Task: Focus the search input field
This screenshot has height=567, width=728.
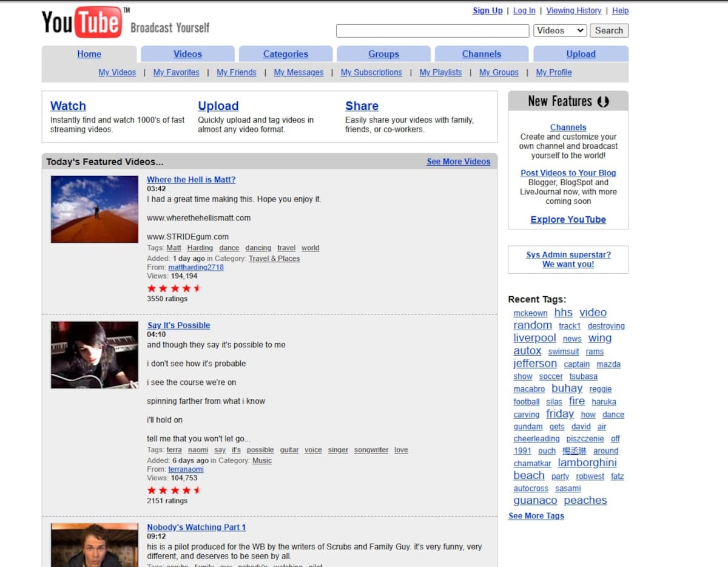Action: [x=433, y=31]
